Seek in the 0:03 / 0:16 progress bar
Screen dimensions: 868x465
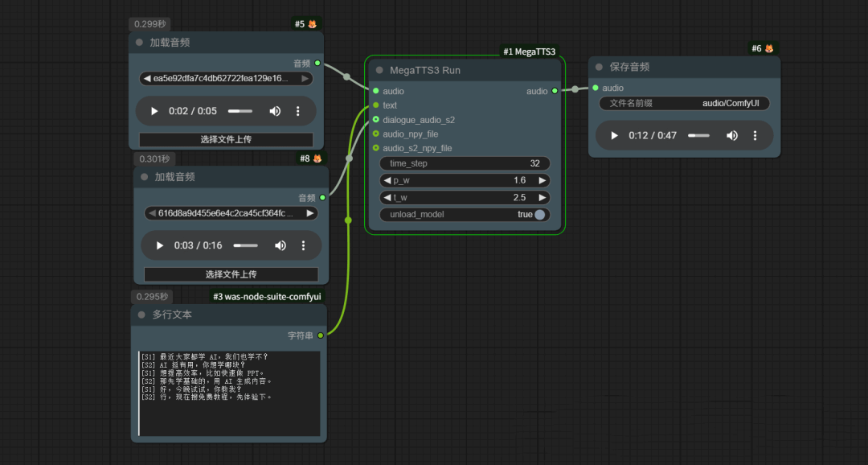(x=245, y=245)
